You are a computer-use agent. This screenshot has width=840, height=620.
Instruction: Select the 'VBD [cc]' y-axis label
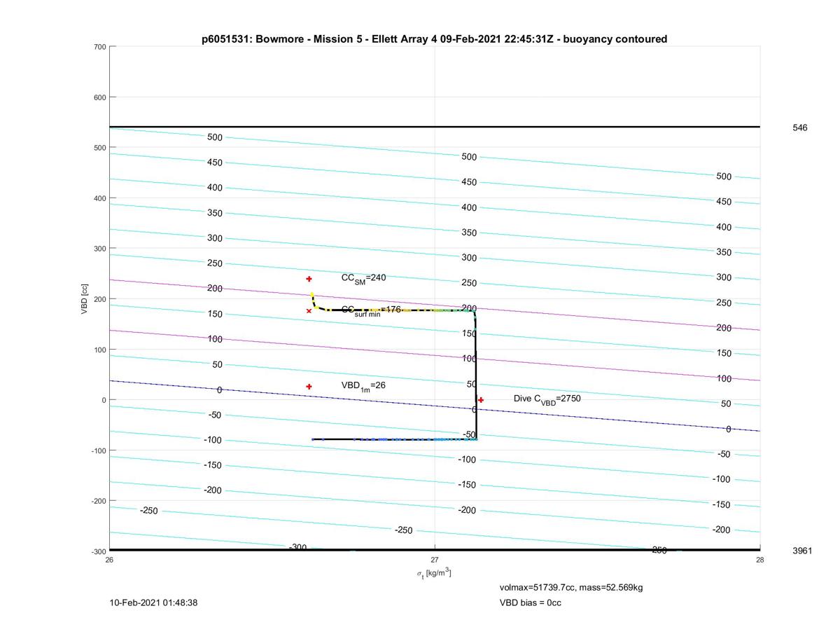pos(84,298)
